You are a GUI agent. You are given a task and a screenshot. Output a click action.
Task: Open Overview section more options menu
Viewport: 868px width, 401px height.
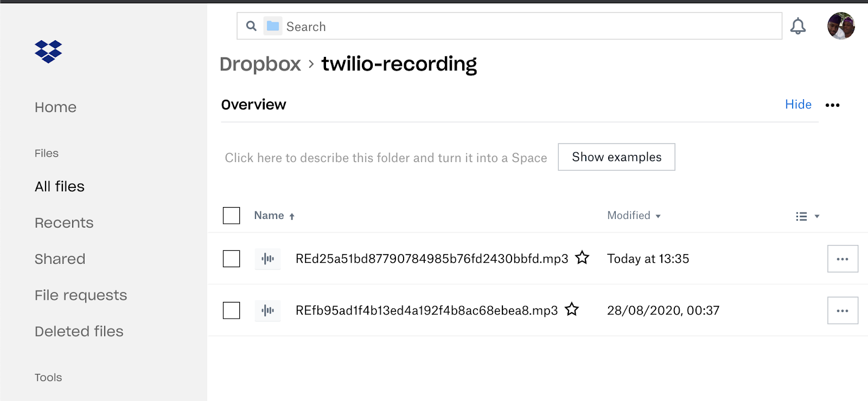pos(832,105)
